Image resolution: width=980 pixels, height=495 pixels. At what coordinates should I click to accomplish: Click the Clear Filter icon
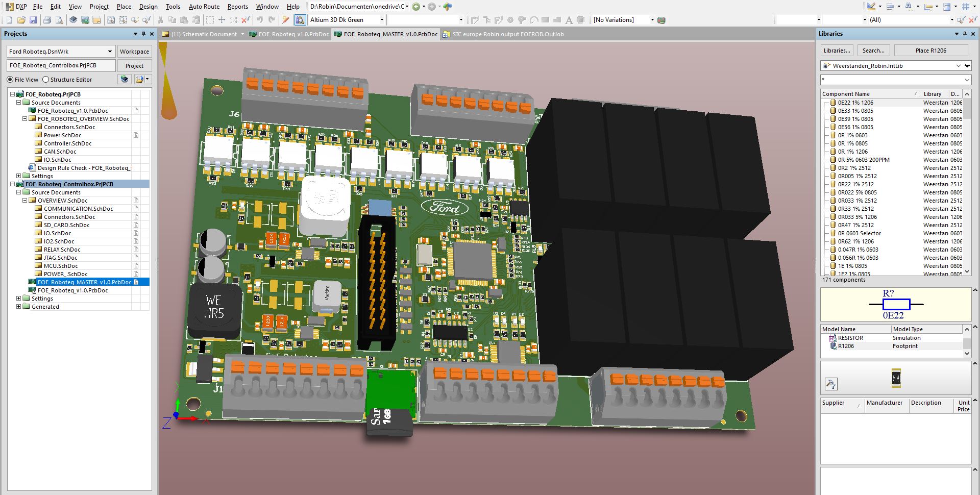[x=246, y=20]
